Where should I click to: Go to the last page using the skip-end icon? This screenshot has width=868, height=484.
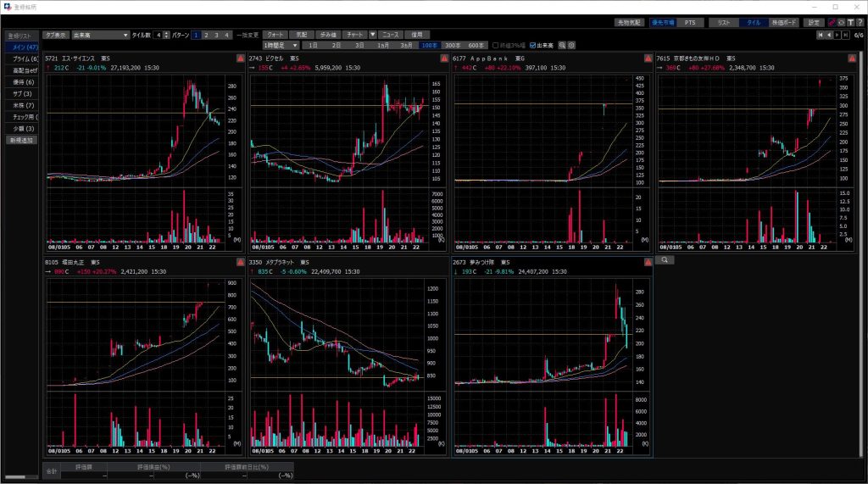coord(846,35)
